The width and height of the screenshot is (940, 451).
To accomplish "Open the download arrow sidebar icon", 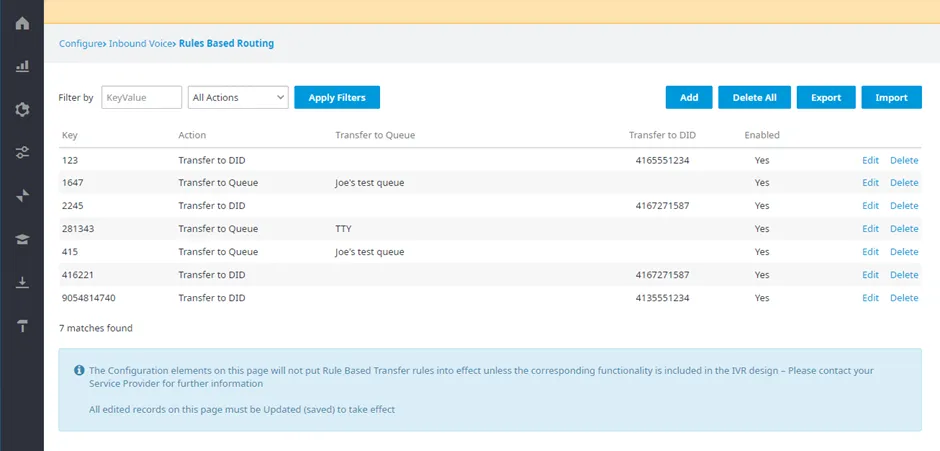I will click(x=22, y=282).
